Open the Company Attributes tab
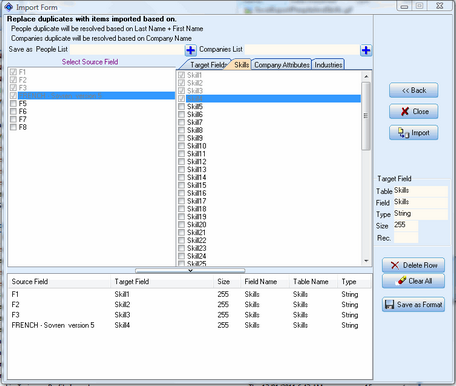Screen dimensions: 456x386 282,65
